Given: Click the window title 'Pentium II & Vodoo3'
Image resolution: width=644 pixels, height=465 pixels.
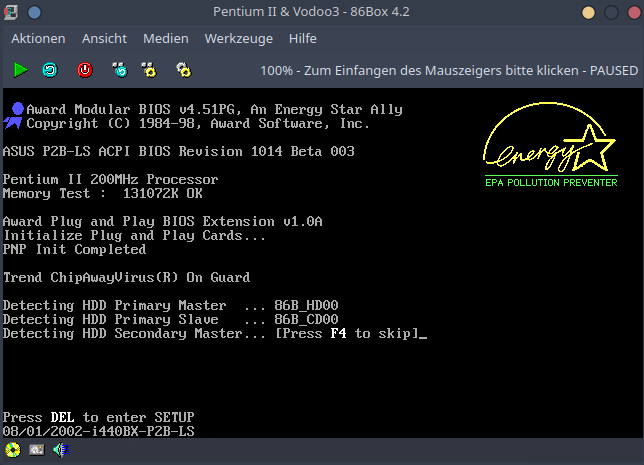Looking at the screenshot, I should click(x=276, y=12).
